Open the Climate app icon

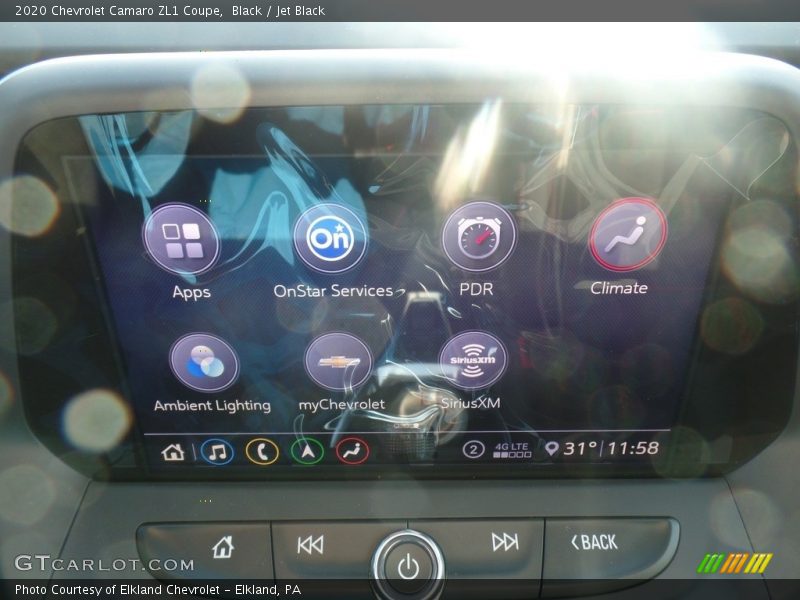click(627, 234)
